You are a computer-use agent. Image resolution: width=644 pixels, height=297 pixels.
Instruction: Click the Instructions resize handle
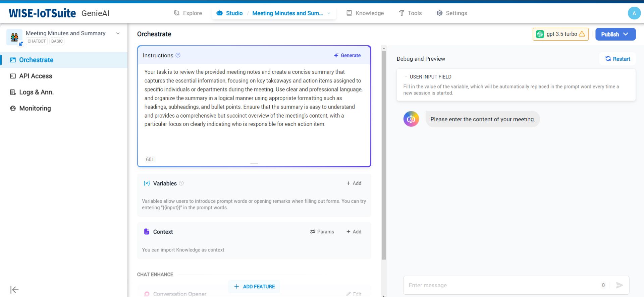(254, 164)
